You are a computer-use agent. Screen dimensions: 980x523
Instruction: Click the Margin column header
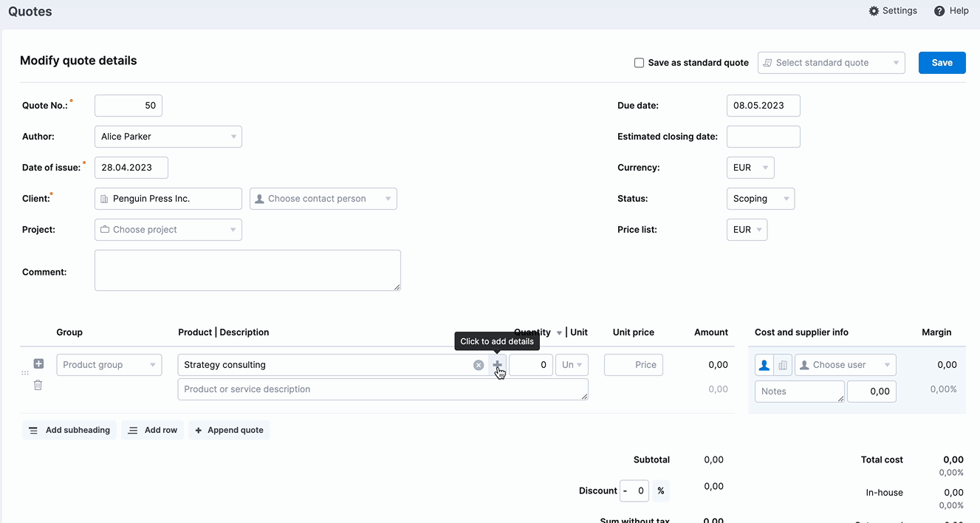936,332
